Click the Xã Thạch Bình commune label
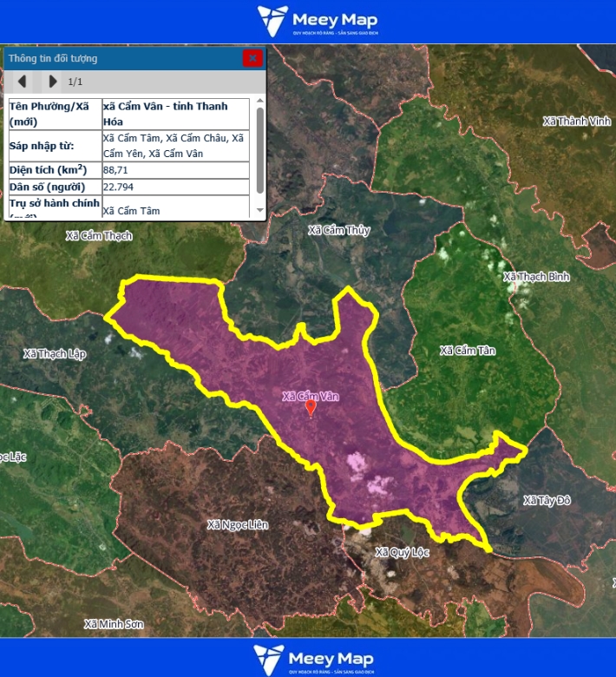Image resolution: width=616 pixels, height=677 pixels. click(536, 277)
